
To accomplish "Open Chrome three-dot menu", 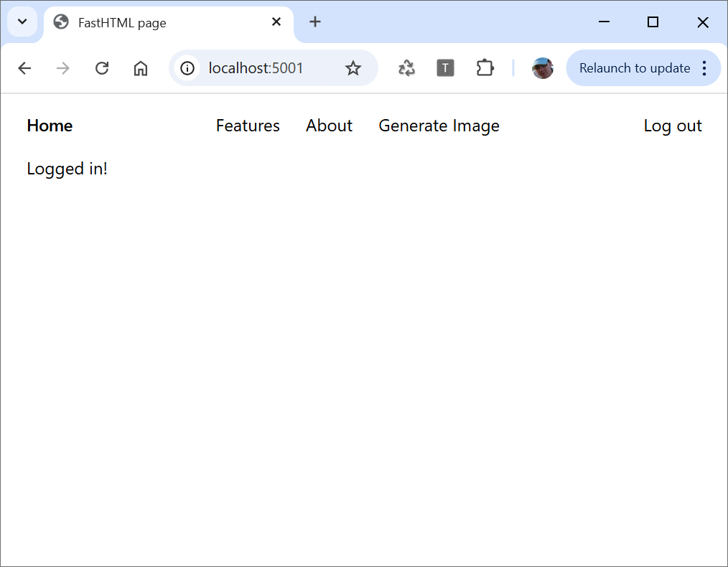I will 704,68.
